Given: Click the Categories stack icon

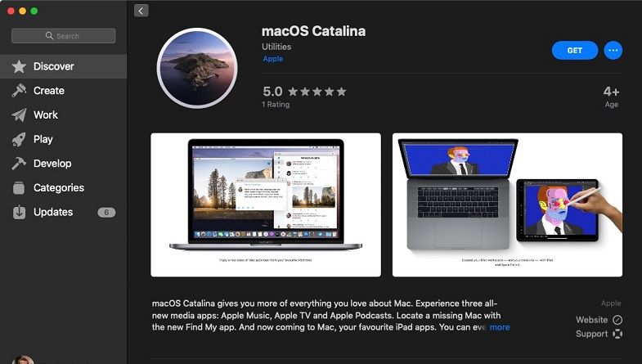Looking at the screenshot, I should click(19, 187).
